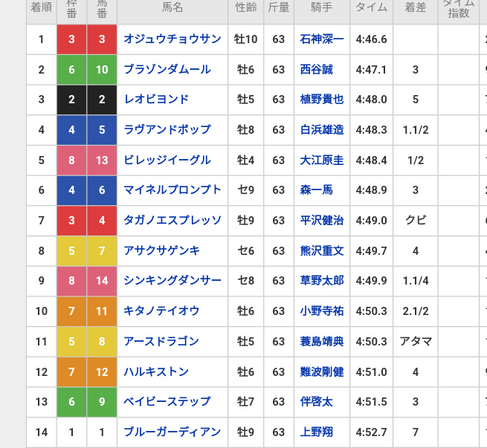Click green horse number 10 cell
This screenshot has width=487, height=448.
point(102,70)
